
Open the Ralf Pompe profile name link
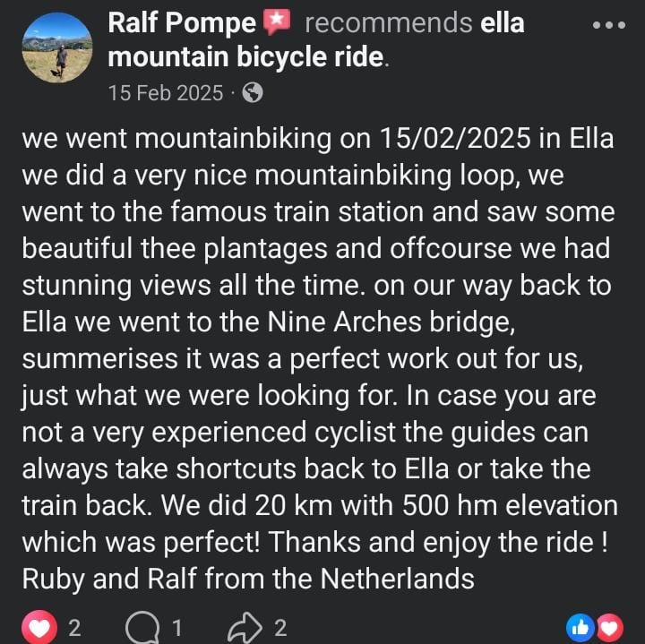[x=181, y=22]
